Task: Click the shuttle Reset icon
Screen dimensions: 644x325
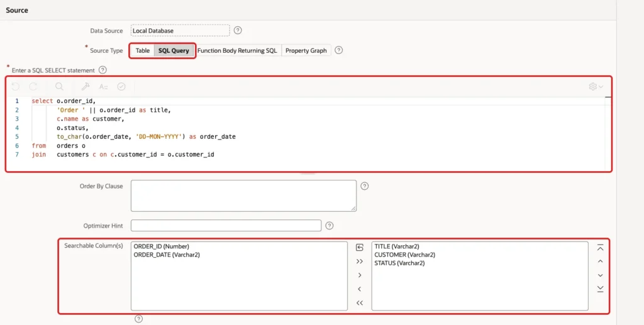Action: 360,248
